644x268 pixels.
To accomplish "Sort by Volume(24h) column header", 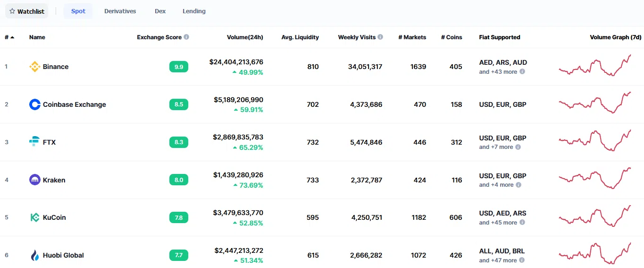I will click(245, 37).
